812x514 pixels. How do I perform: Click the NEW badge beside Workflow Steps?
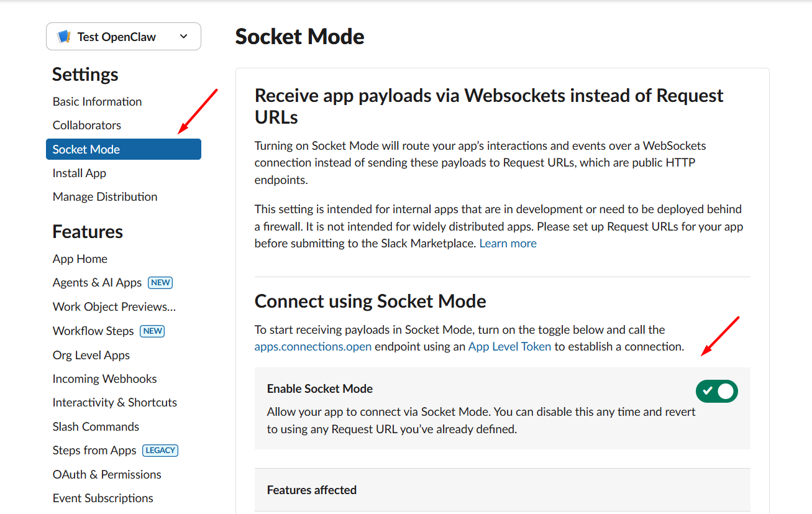(152, 331)
